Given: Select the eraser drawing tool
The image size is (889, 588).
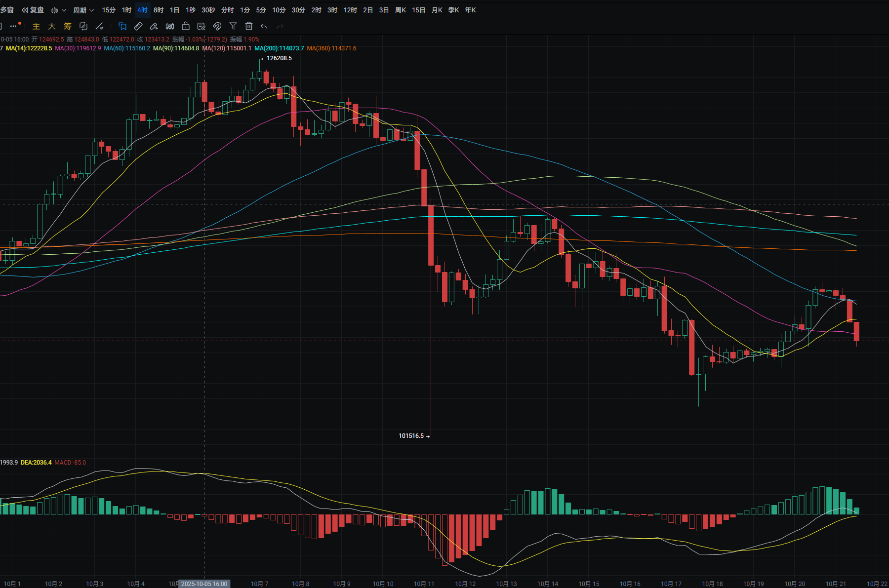Looking at the screenshot, I should point(154,26).
